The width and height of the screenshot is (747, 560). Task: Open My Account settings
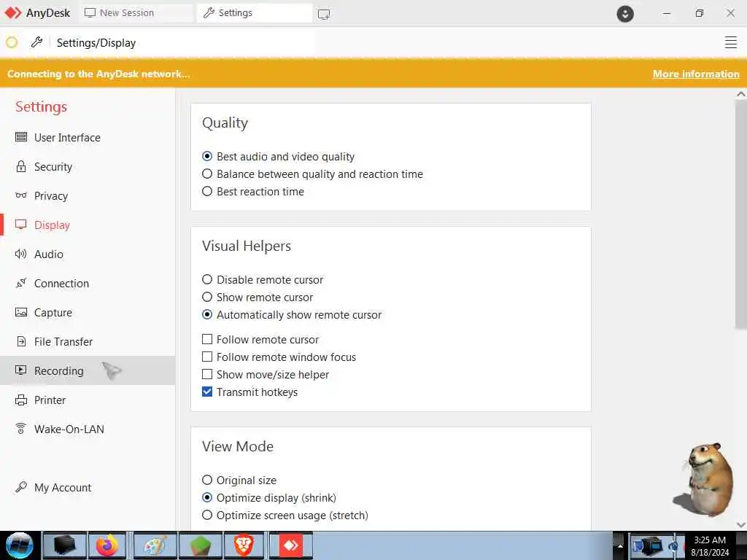[88, 486]
